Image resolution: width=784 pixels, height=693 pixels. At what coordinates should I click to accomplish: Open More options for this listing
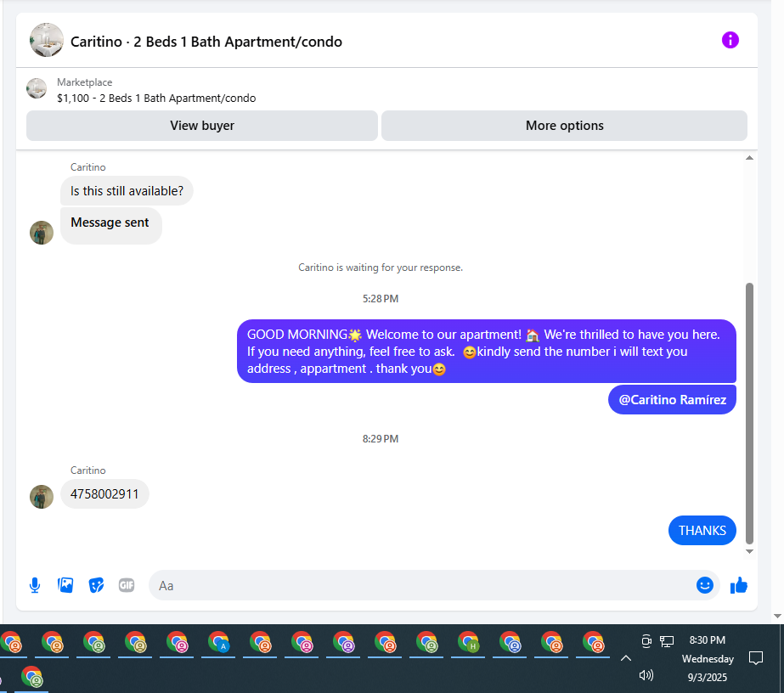tap(564, 126)
